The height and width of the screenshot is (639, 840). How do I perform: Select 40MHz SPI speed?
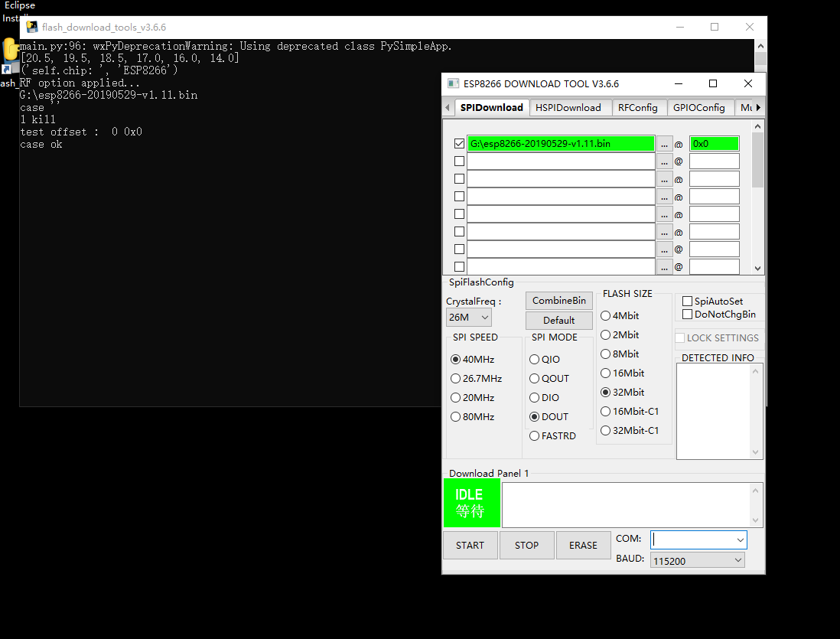[456, 359]
